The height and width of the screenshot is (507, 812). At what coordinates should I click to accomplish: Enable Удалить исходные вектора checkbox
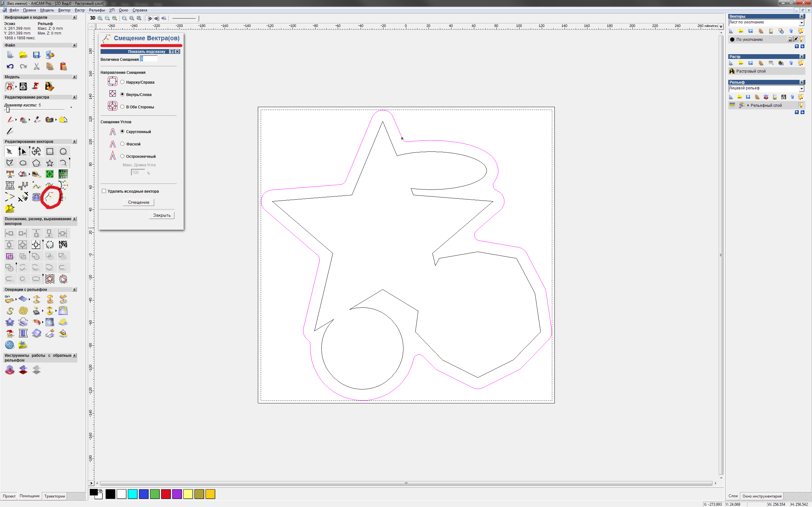(x=104, y=191)
